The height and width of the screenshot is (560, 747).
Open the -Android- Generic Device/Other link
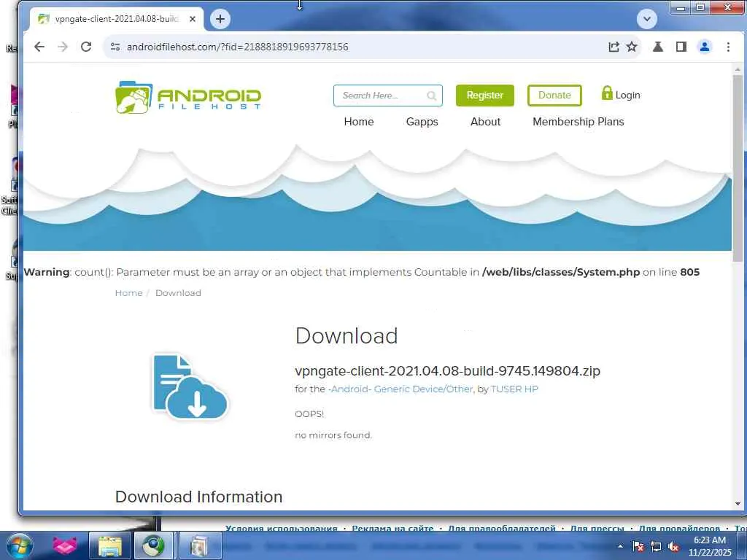click(x=400, y=389)
